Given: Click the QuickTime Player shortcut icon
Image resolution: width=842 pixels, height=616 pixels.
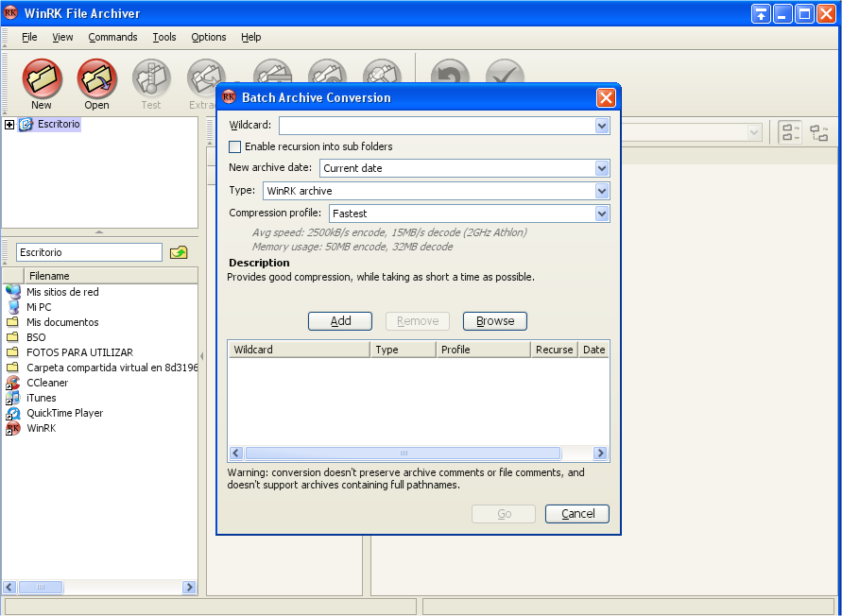Looking at the screenshot, I should click(x=13, y=413).
